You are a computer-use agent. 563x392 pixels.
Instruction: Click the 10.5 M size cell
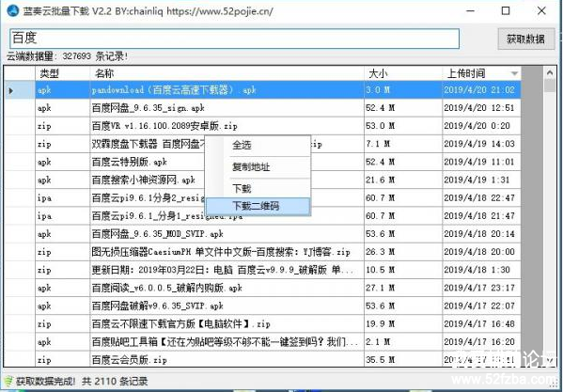pyautogui.click(x=403, y=270)
